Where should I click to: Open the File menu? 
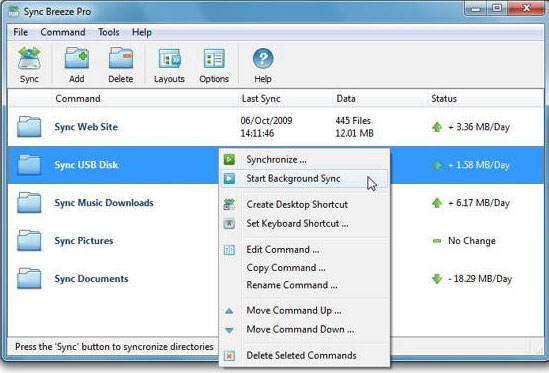pos(21,32)
